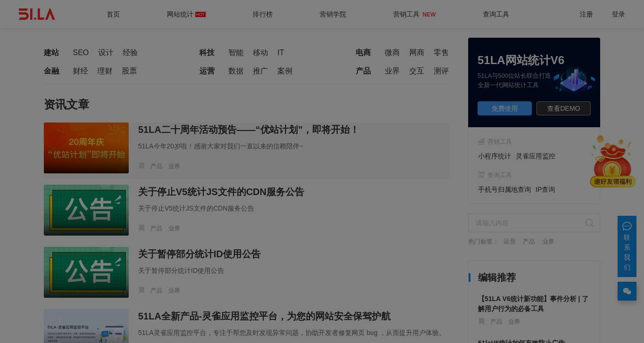Screen dimensions: 644x343
Task: Select the 科技 category
Action: [x=207, y=53]
